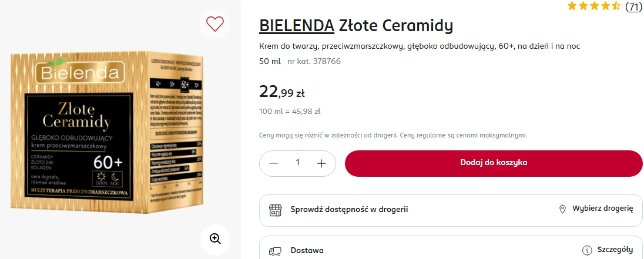This screenshot has width=644, height=259.
Task: Click the info icon next to Szczegóły
Action: (586, 251)
